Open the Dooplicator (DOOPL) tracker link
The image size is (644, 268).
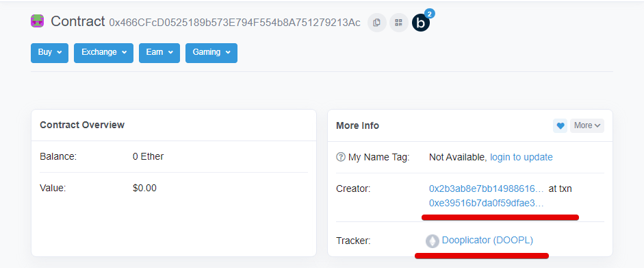(487, 240)
